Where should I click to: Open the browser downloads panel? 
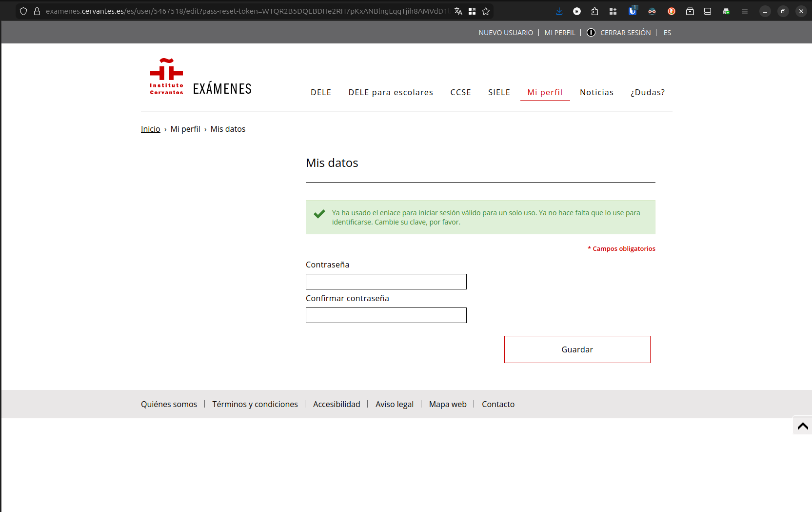559,11
